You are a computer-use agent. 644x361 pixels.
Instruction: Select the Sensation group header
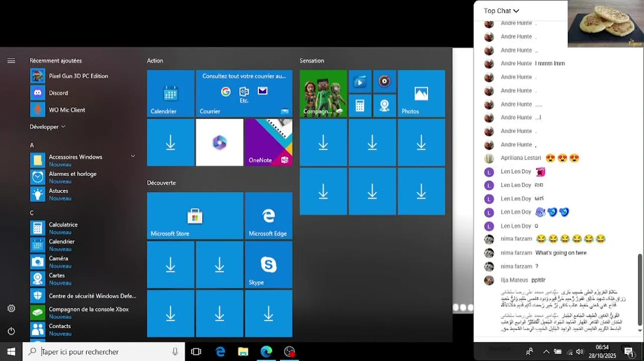(x=312, y=61)
